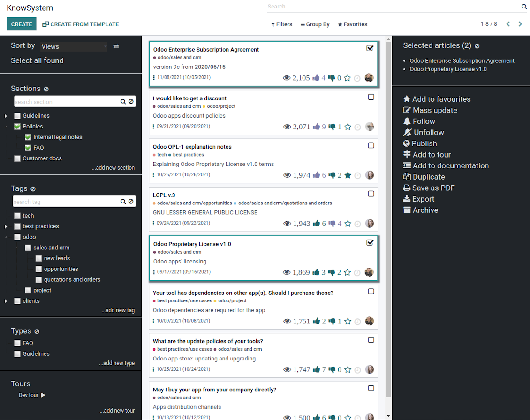The width and height of the screenshot is (530, 420).
Task: Click the activity clock on 'Your tool has dependencies' card
Action: (x=357, y=322)
